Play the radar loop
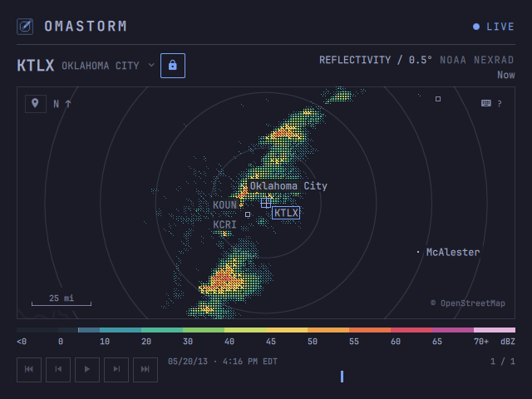Image resolution: width=532 pixels, height=399 pixels. point(87,369)
